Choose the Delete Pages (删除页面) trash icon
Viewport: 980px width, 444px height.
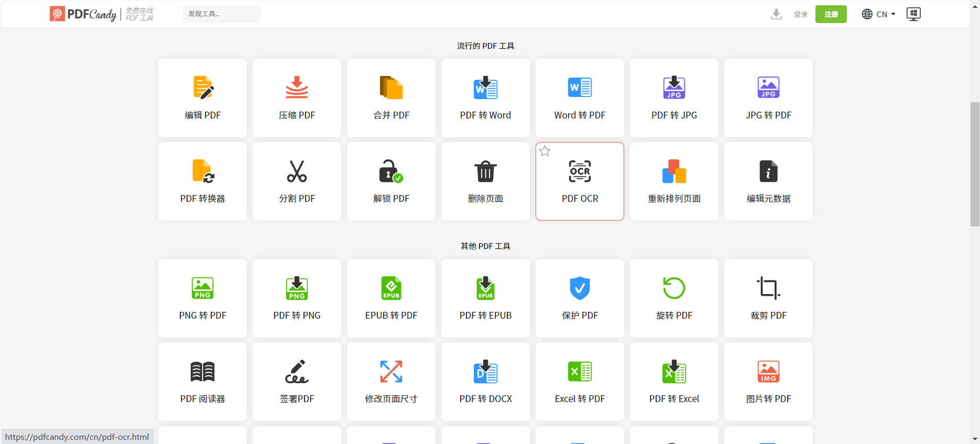(x=485, y=172)
